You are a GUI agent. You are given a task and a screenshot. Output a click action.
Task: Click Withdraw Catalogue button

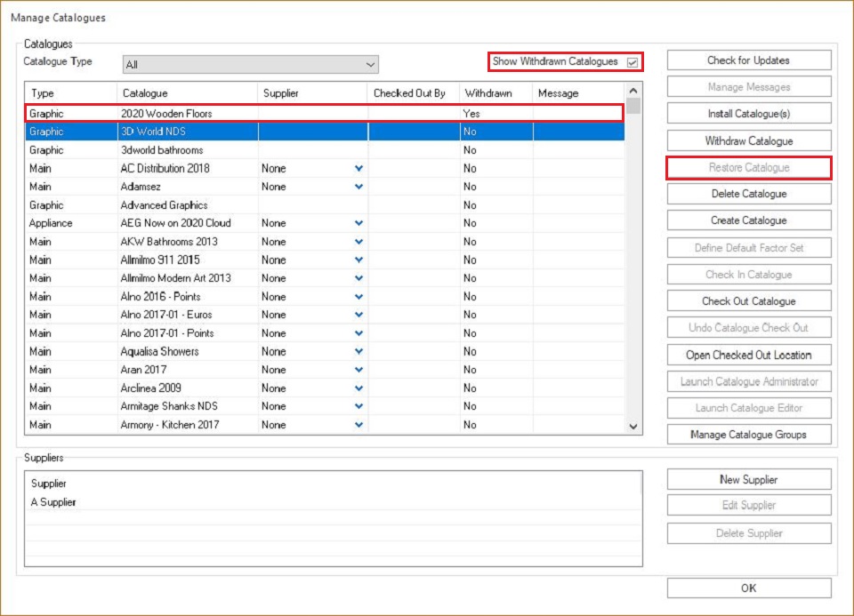click(x=749, y=141)
